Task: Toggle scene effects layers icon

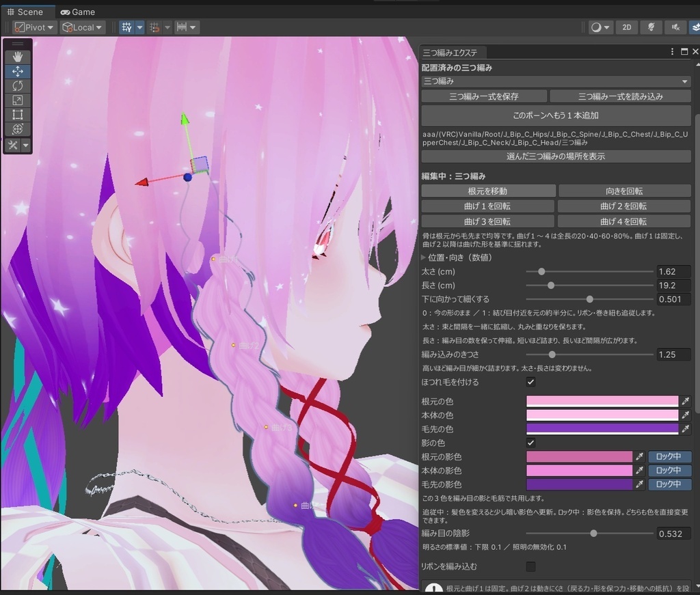Action: pos(695,27)
